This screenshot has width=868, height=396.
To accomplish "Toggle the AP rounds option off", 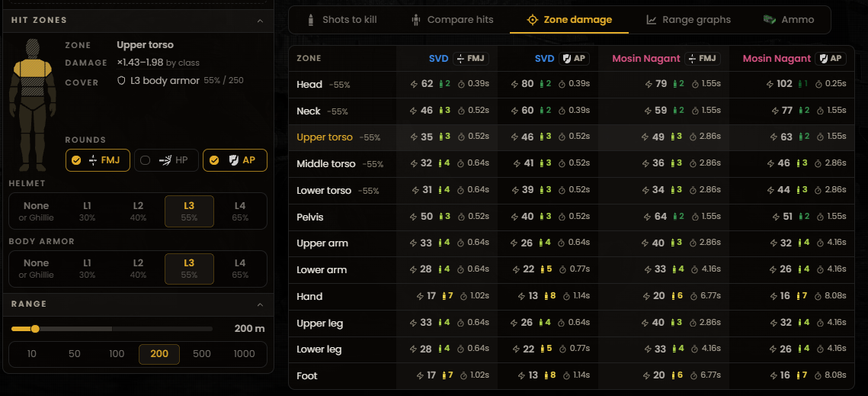I will (x=235, y=160).
